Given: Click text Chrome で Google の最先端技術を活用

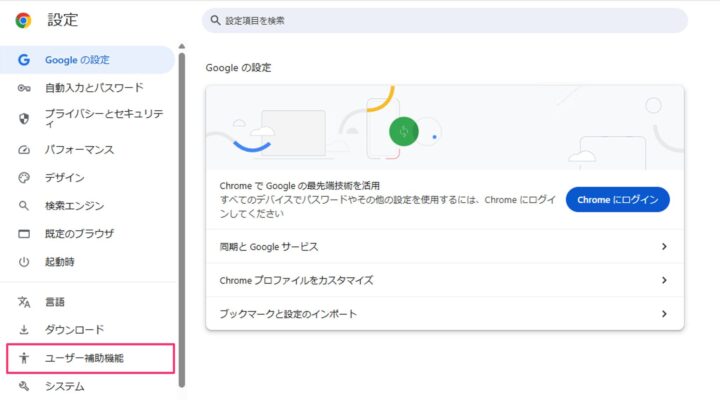Looking at the screenshot, I should pos(299,186).
